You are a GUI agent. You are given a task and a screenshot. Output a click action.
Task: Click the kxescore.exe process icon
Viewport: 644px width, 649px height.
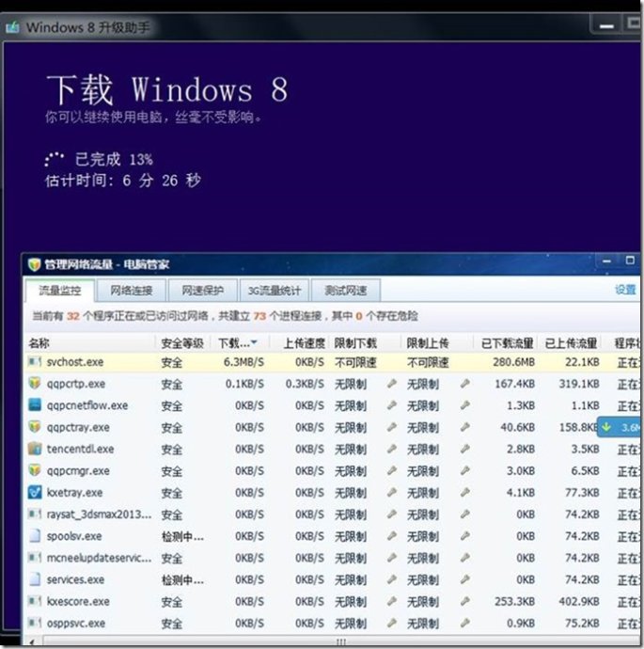point(35,601)
